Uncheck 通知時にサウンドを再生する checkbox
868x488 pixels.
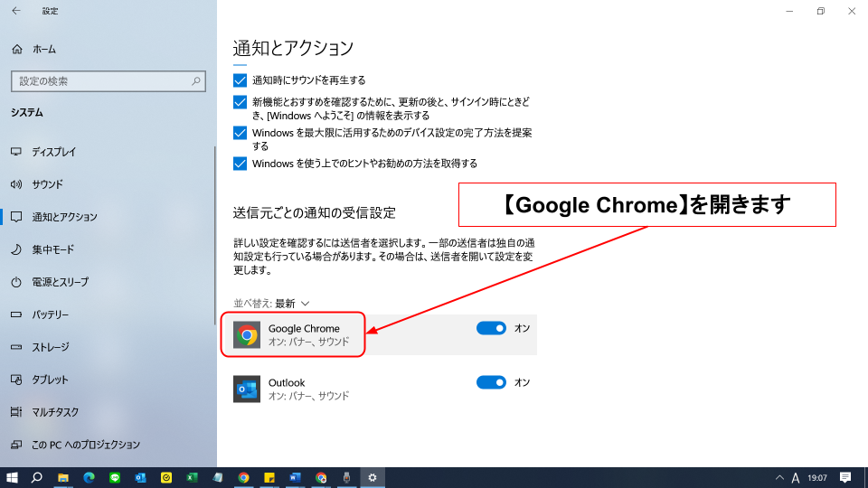click(x=241, y=80)
